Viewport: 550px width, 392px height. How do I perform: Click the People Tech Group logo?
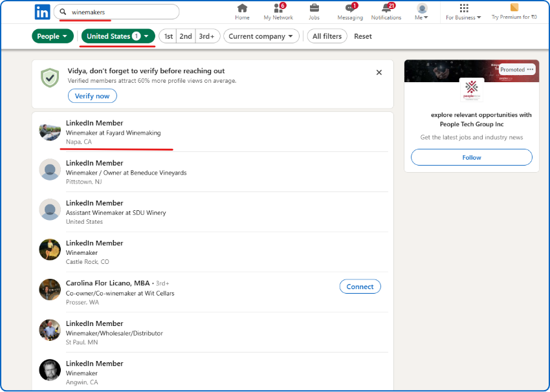tap(472, 90)
